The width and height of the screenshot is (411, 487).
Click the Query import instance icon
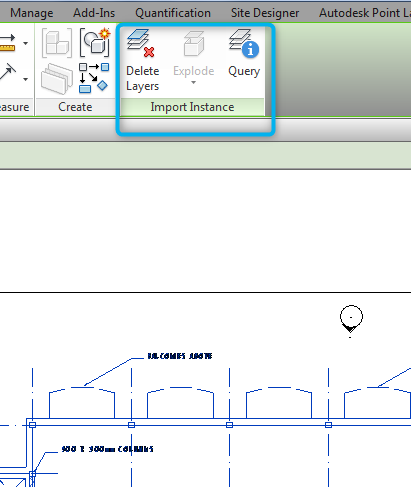244,43
